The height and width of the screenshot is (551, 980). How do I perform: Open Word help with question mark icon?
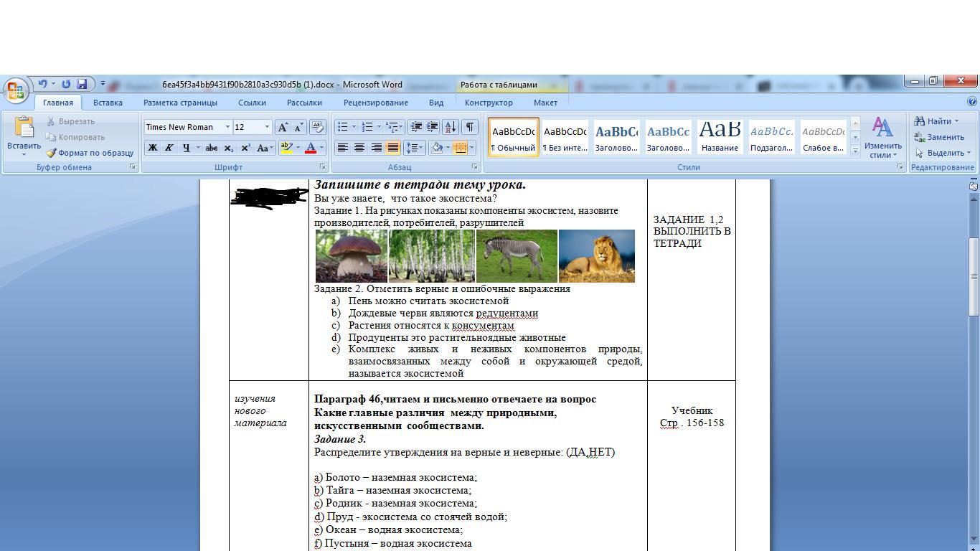coord(971,102)
